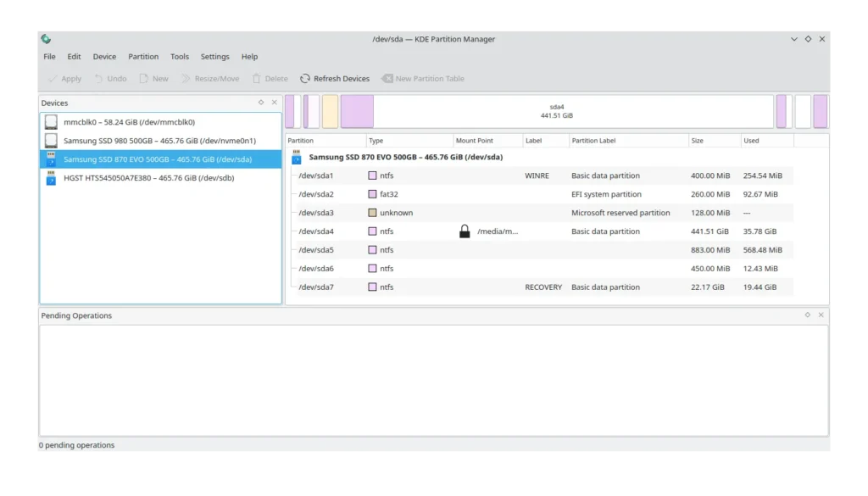Open the Tools menu
This screenshot has height=496, width=868.
click(180, 57)
